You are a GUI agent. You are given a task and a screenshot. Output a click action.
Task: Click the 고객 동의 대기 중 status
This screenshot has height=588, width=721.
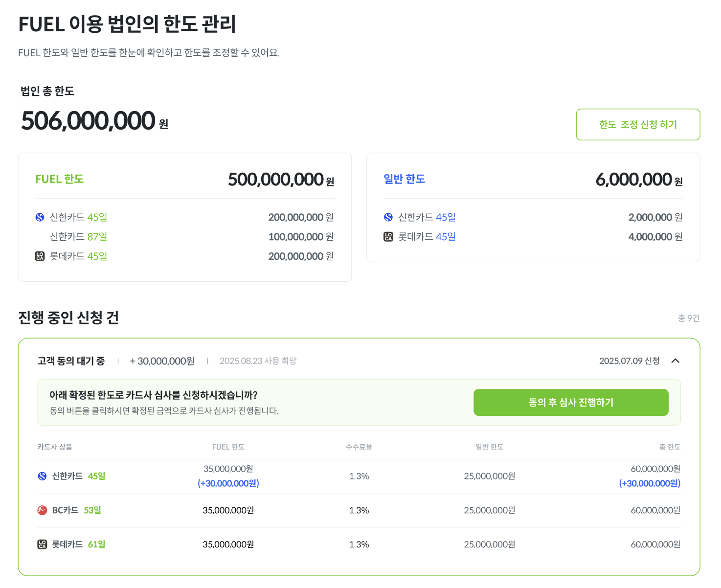point(71,361)
